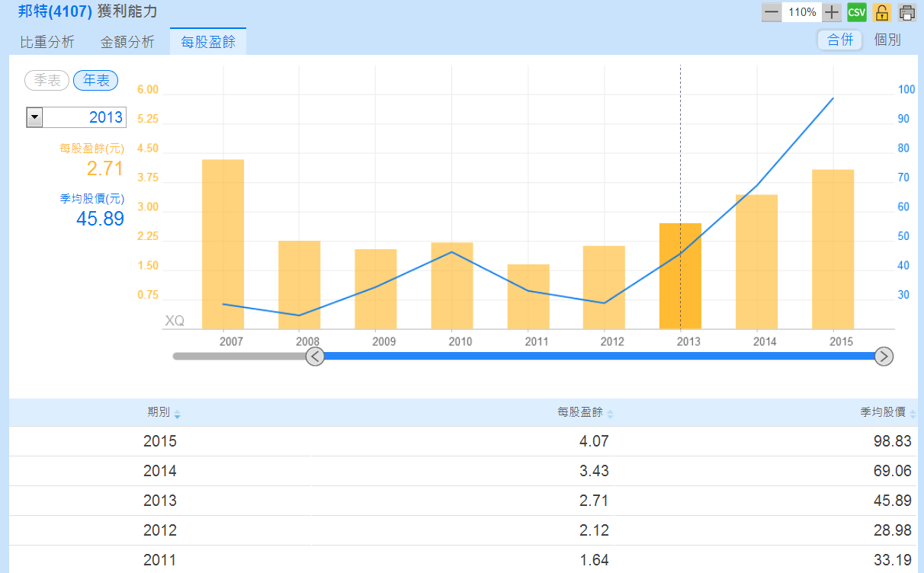The height and width of the screenshot is (573, 924).
Task: Sort table by 每股盈餘 column
Action: (x=609, y=414)
